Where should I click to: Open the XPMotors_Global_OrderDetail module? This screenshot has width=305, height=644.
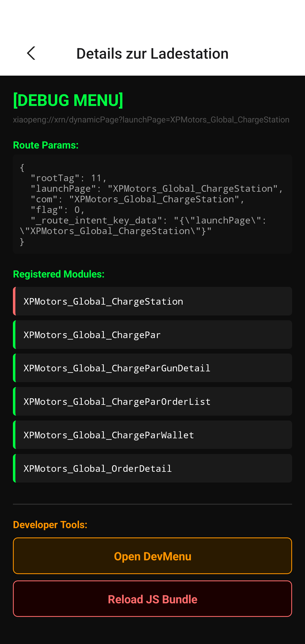[152, 468]
